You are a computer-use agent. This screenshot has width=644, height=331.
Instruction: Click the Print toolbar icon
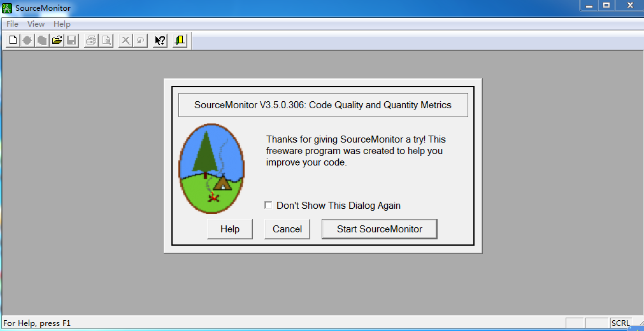tap(91, 40)
